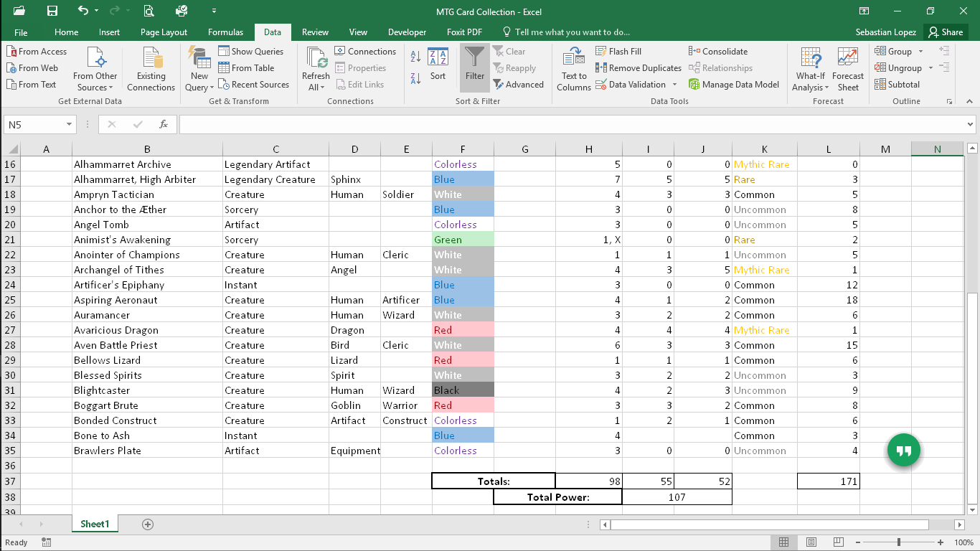980x551 pixels.
Task: Switch to the Page Layout tab
Action: click(164, 32)
